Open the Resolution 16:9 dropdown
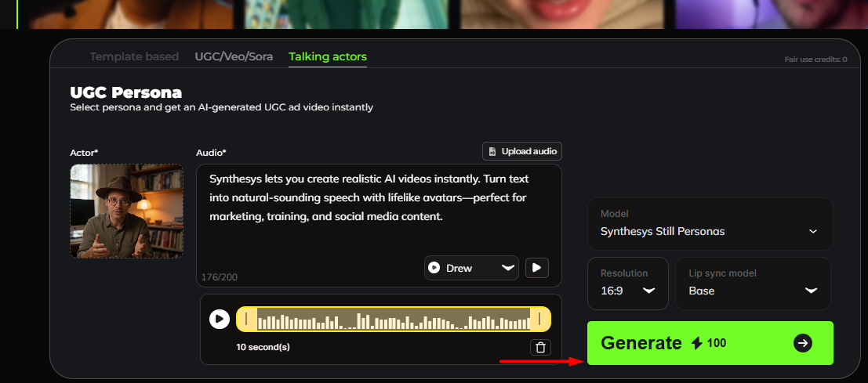868x383 pixels. pos(628,283)
